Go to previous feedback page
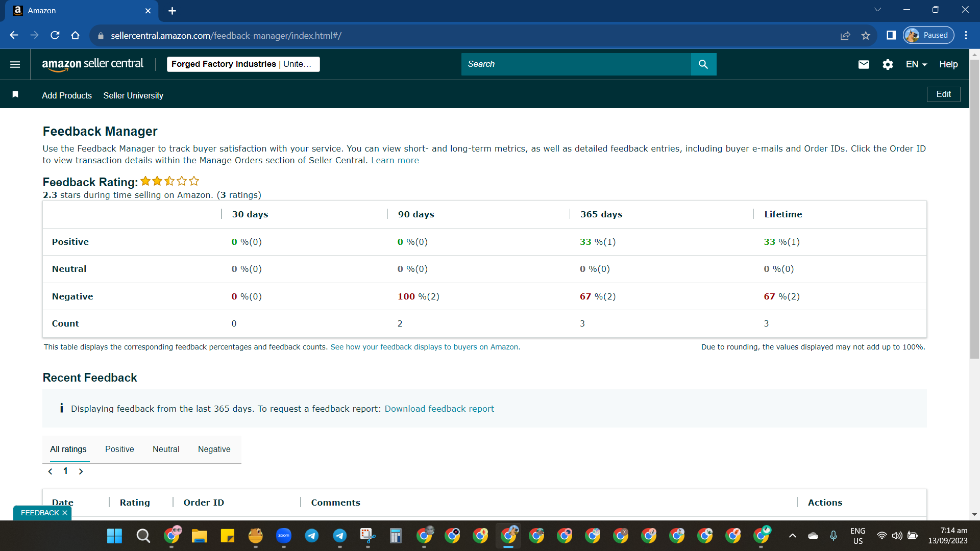 coord(50,471)
